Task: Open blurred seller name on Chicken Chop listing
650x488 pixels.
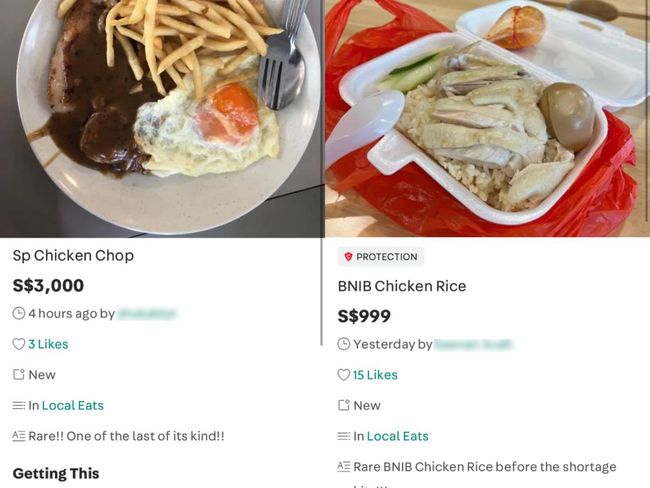Action: [x=148, y=314]
